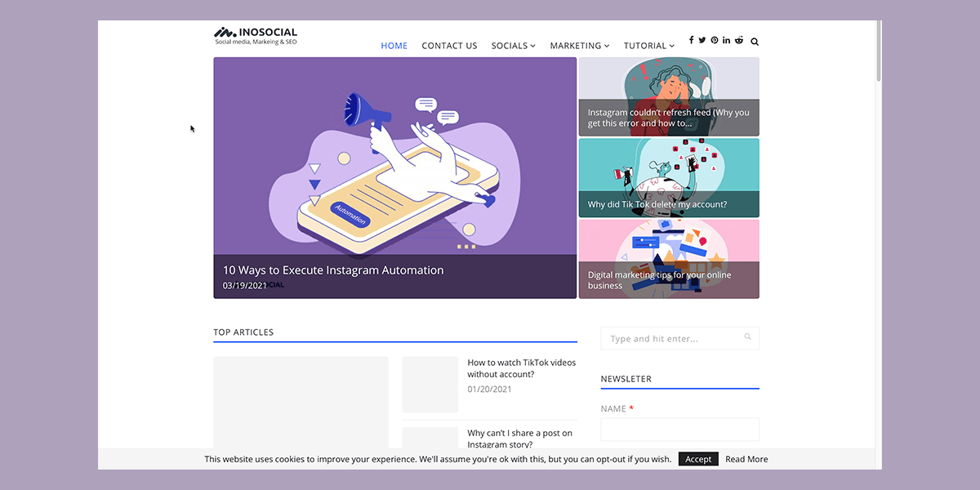Accept the cookie notice

tap(698, 459)
